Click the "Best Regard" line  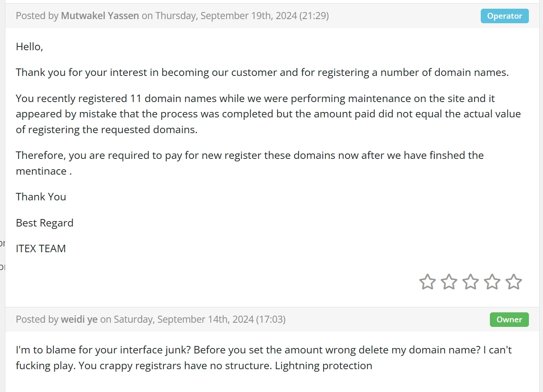[44, 223]
